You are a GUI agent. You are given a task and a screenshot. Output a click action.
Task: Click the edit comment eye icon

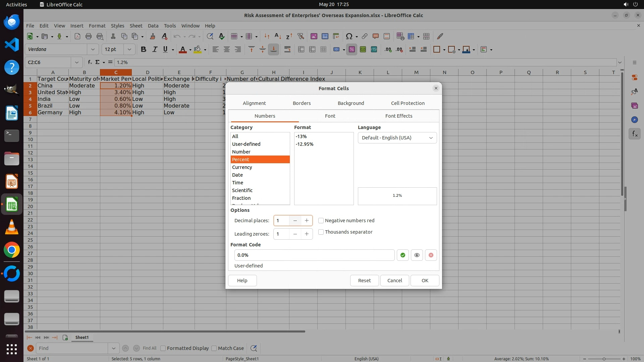click(417, 255)
